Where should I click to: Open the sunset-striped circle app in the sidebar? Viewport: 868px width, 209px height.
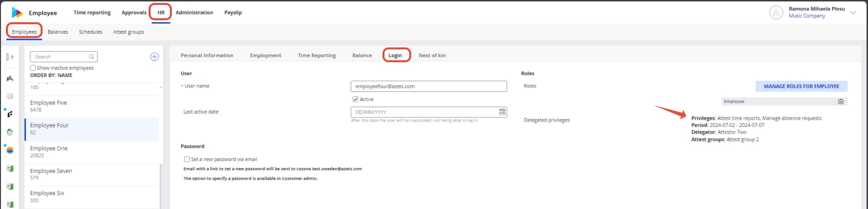coord(10,150)
